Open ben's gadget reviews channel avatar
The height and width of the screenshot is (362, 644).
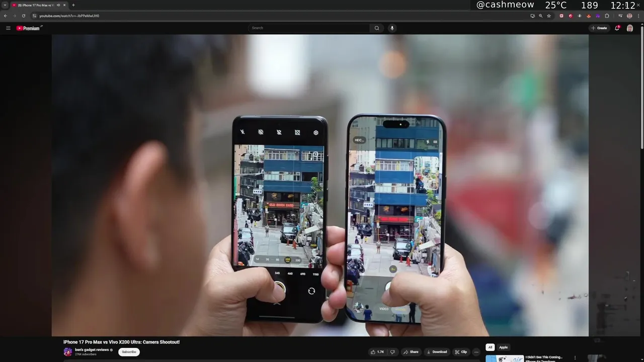[x=68, y=352]
